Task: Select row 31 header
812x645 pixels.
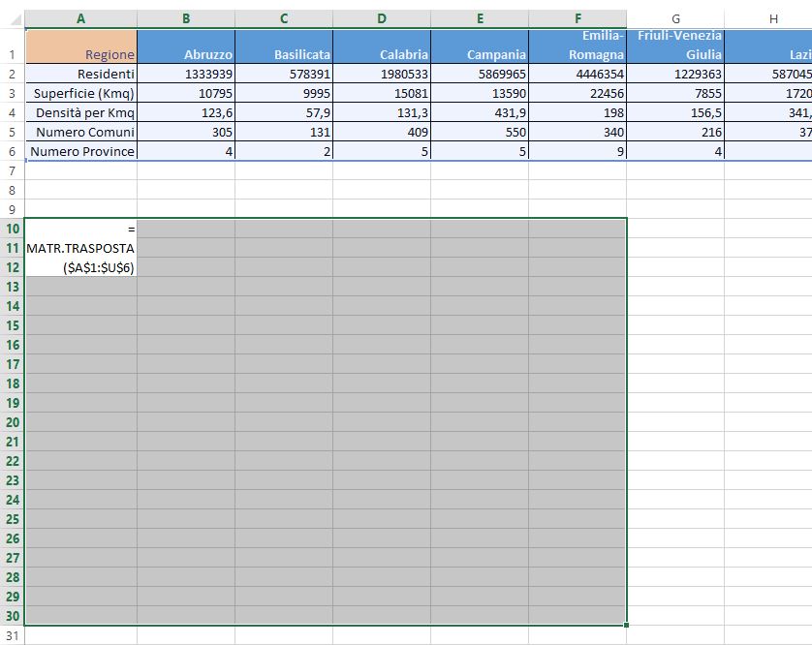Action: coord(12,635)
